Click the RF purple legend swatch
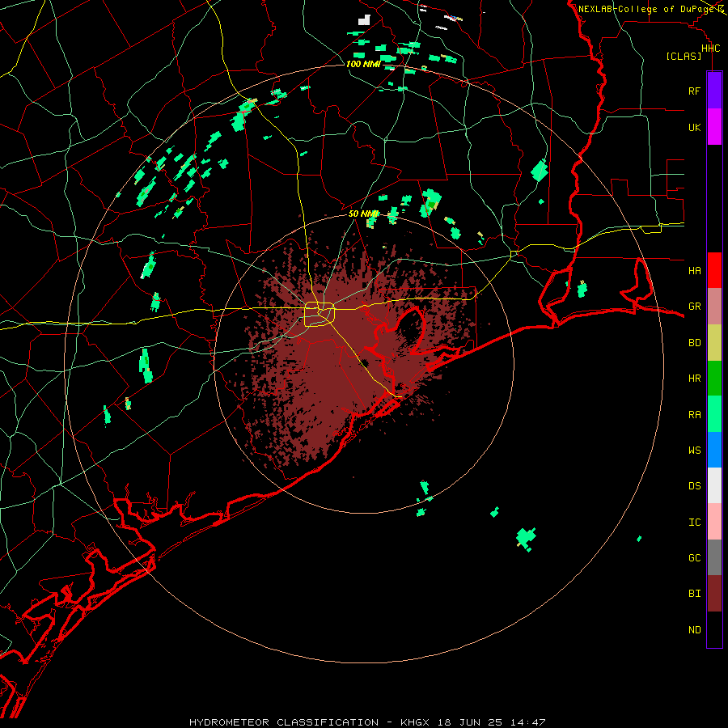The image size is (728, 728). [x=714, y=91]
